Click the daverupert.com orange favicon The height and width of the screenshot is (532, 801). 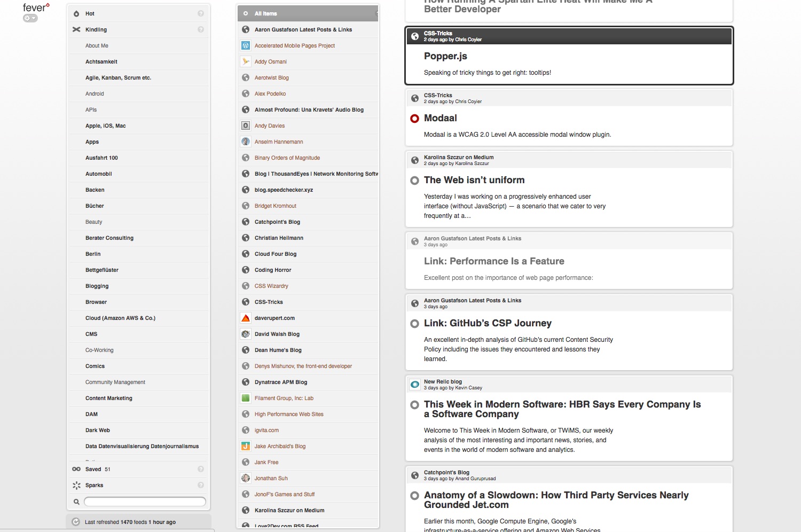coord(246,318)
